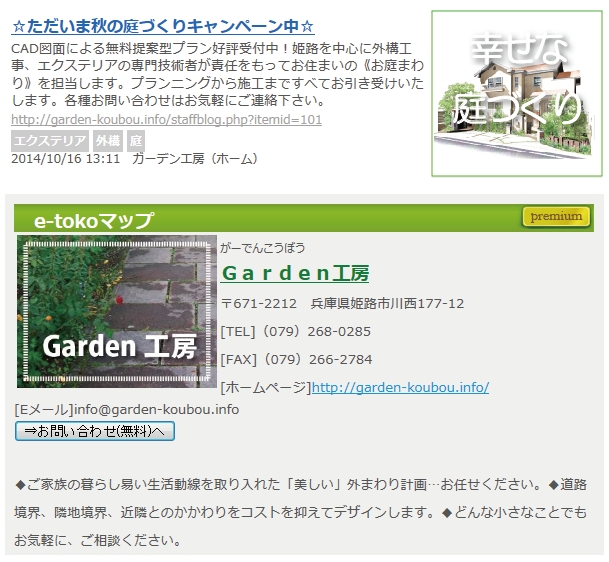This screenshot has width=609, height=562.
Task: Click the ご家族の暮らし易い生活動線 description paragraph
Action: (300, 512)
